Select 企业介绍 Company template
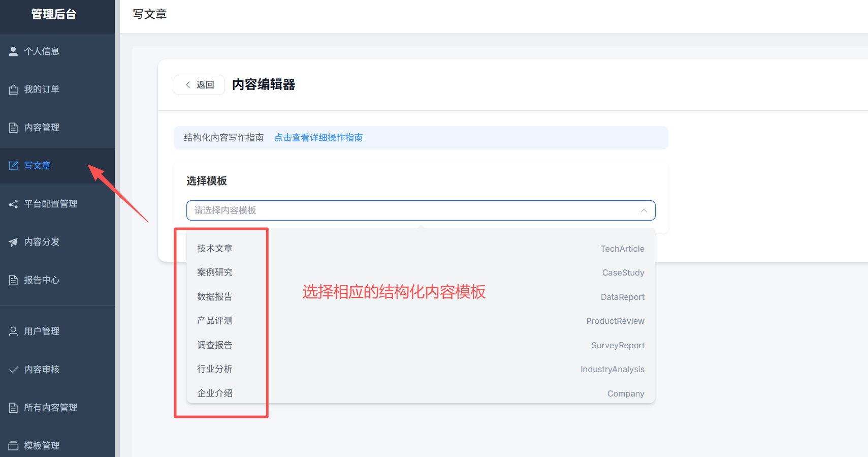 [421, 393]
